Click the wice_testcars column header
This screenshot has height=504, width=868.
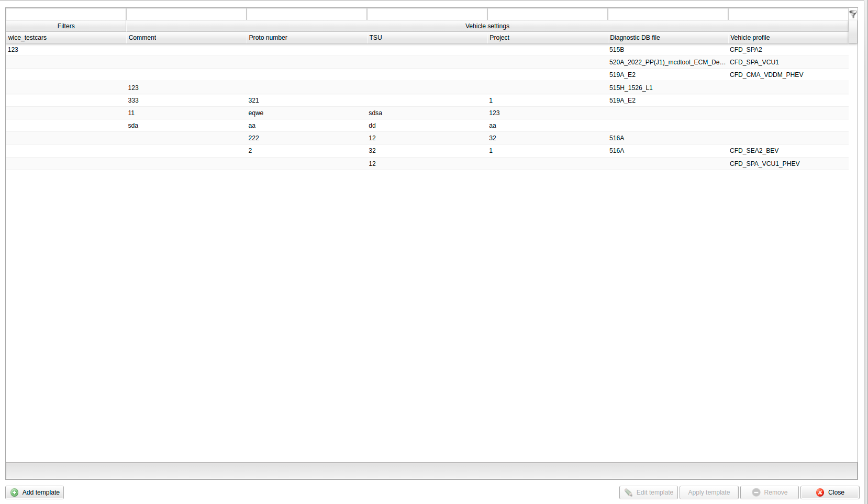65,38
